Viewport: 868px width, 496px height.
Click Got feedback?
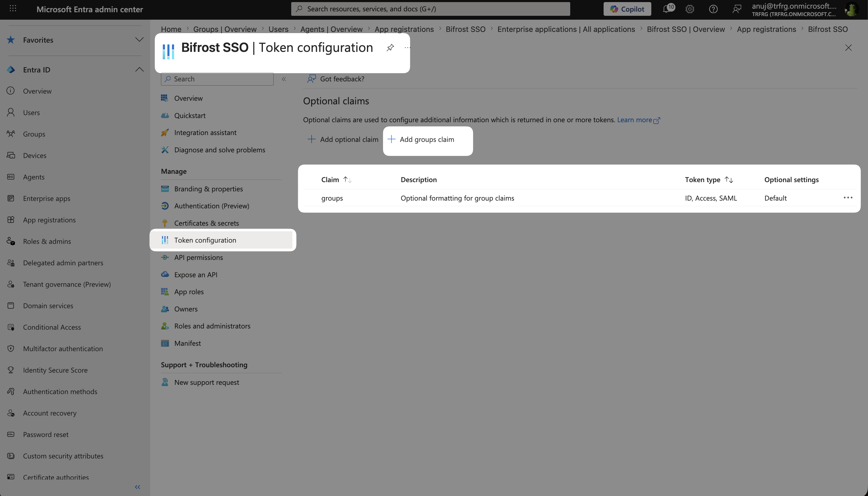[336, 79]
